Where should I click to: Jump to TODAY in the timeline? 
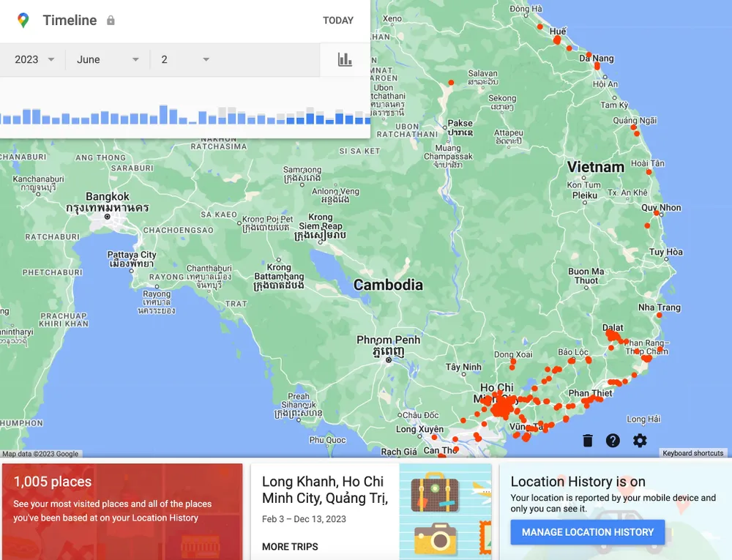tap(338, 20)
